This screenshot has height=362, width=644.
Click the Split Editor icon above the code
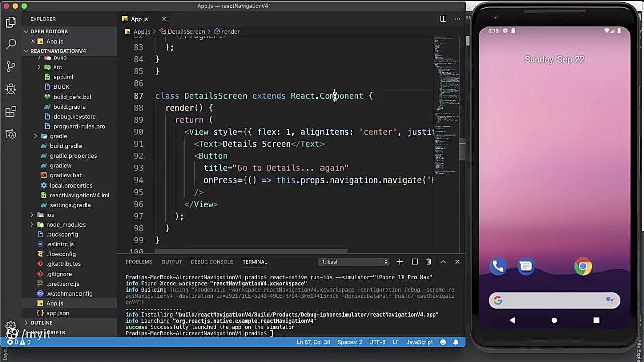point(443,19)
